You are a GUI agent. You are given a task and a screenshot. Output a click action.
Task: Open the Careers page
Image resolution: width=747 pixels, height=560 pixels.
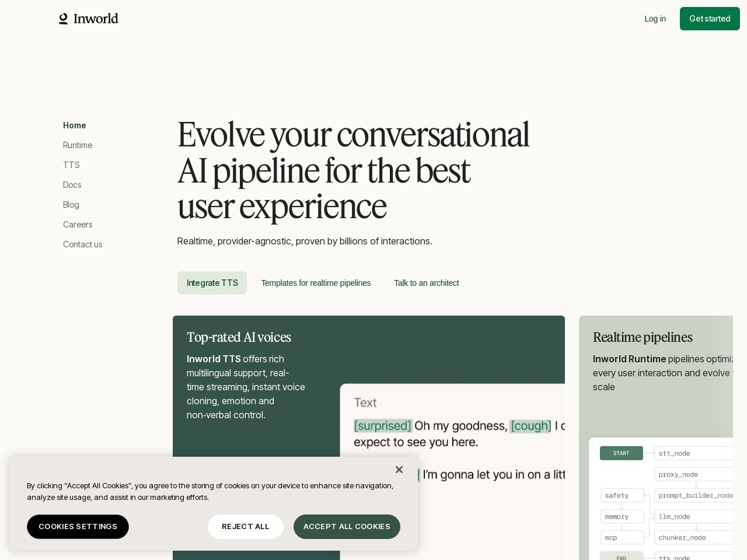78,225
